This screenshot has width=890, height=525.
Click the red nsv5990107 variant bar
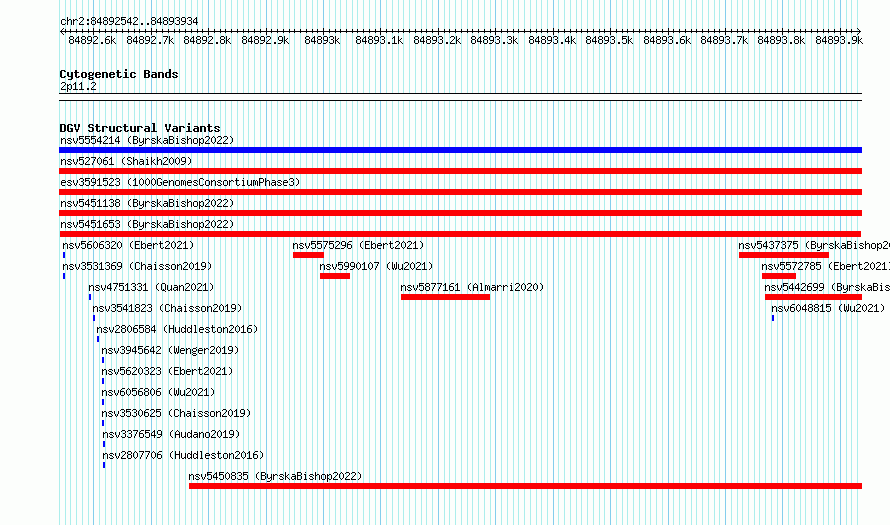pyautogui.click(x=335, y=276)
